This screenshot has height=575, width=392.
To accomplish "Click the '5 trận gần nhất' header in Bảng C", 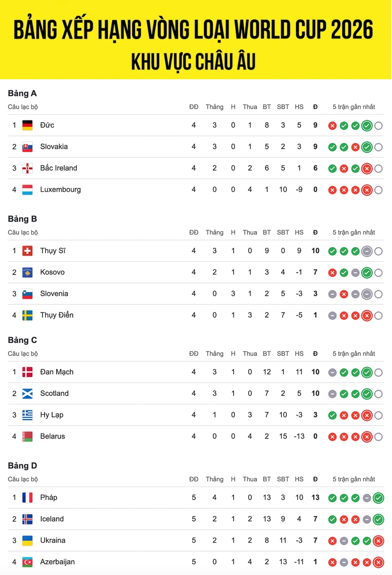I will pos(354,354).
